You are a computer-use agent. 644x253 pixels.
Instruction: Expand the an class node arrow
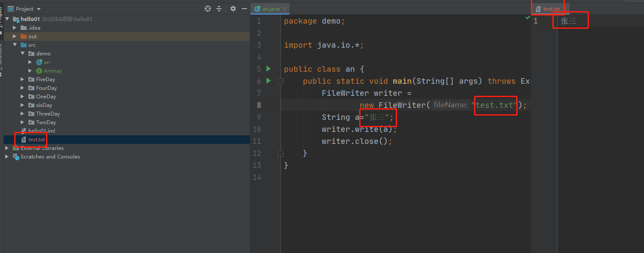click(x=30, y=62)
